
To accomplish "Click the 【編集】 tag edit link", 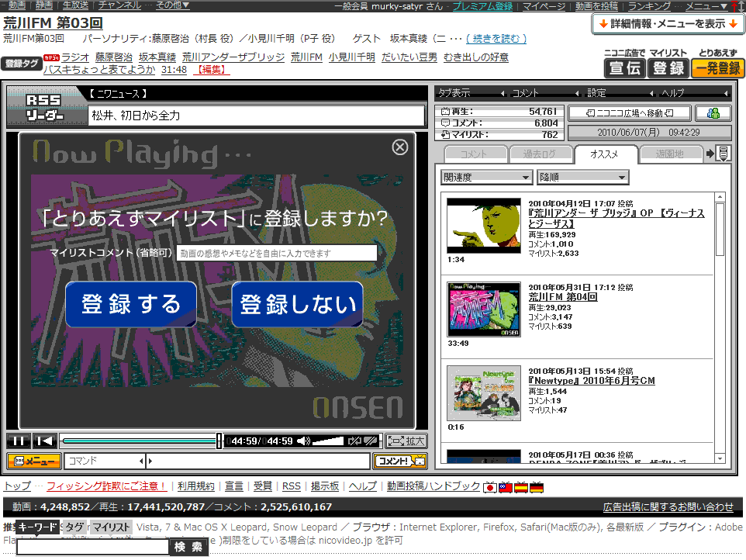I will [x=211, y=70].
